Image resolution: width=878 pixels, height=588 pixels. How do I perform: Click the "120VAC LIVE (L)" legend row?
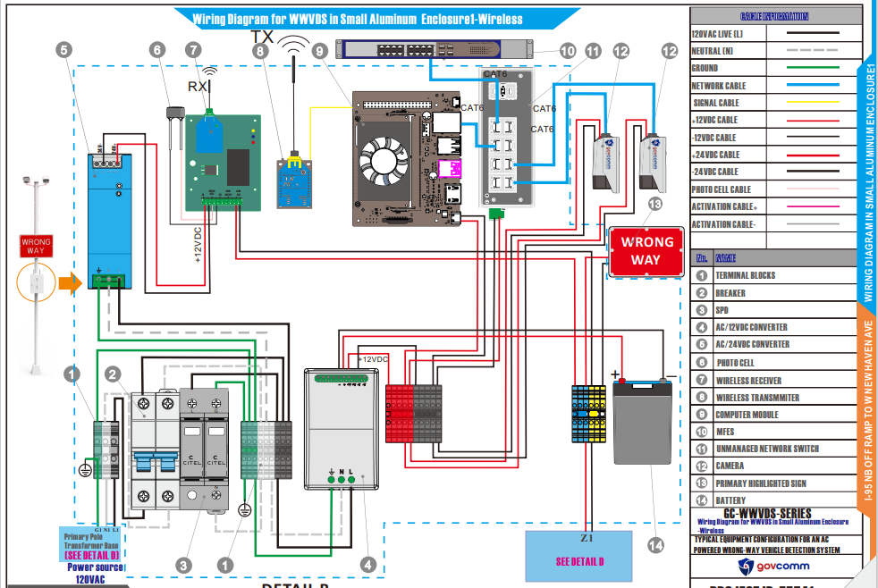tap(775, 34)
